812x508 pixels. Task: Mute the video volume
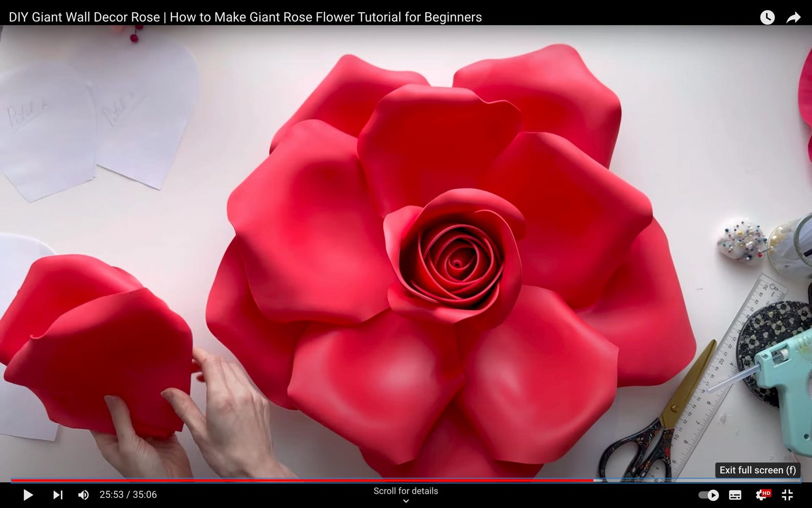click(83, 495)
